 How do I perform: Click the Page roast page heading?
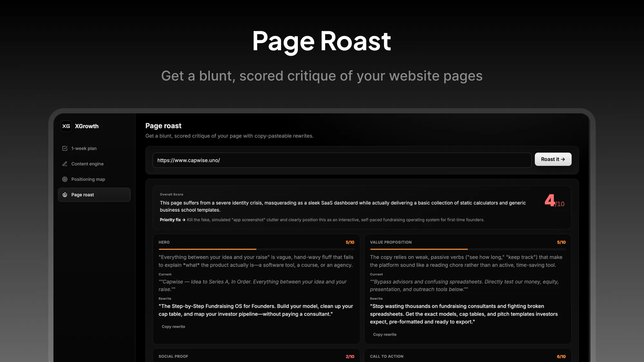click(163, 126)
